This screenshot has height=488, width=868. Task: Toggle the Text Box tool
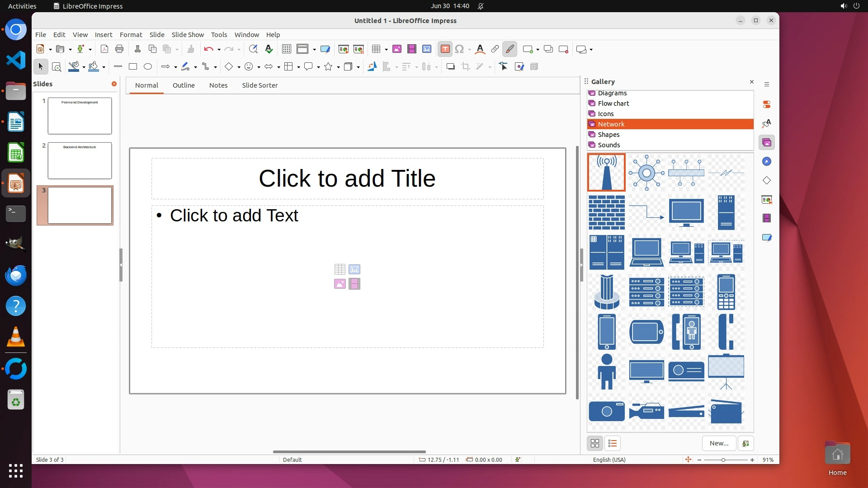(445, 49)
